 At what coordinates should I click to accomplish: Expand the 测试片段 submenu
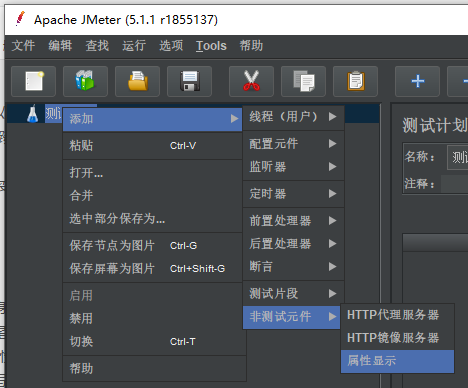(293, 294)
